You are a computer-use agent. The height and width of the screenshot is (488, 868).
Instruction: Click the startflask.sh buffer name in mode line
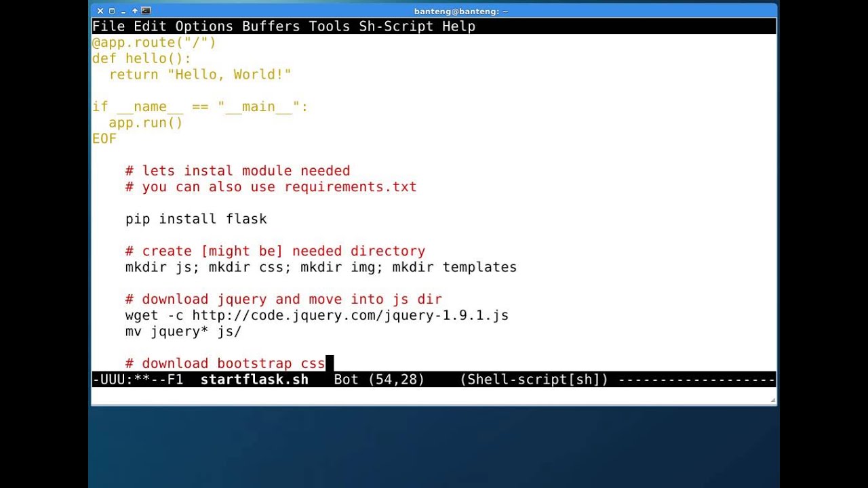tap(254, 380)
